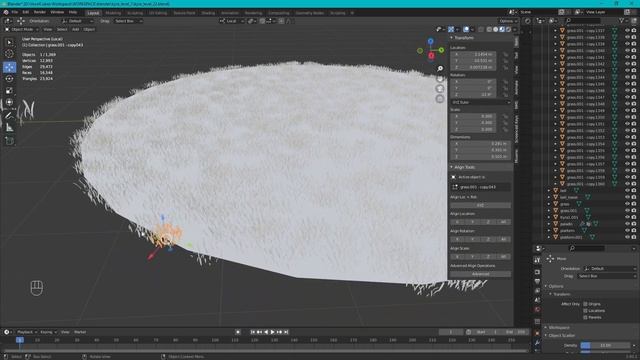Viewport: 640px width, 360px height.
Task: Click Align Location All button
Action: 503,222
